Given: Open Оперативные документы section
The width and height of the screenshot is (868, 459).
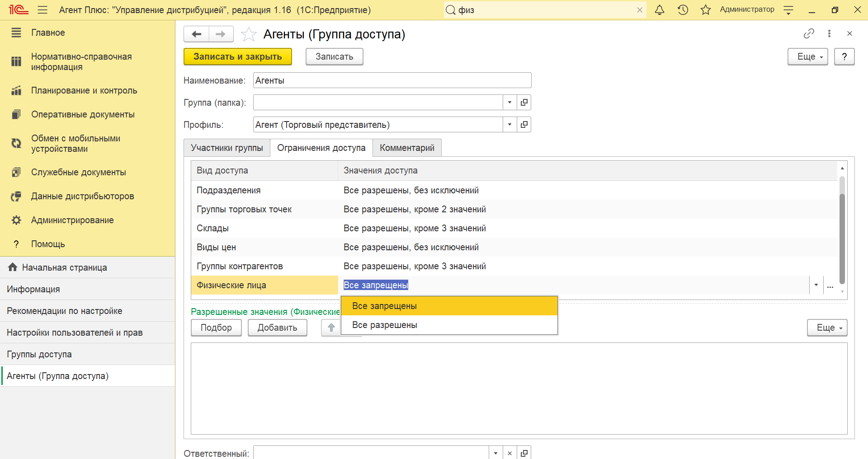Looking at the screenshot, I should pos(88,114).
